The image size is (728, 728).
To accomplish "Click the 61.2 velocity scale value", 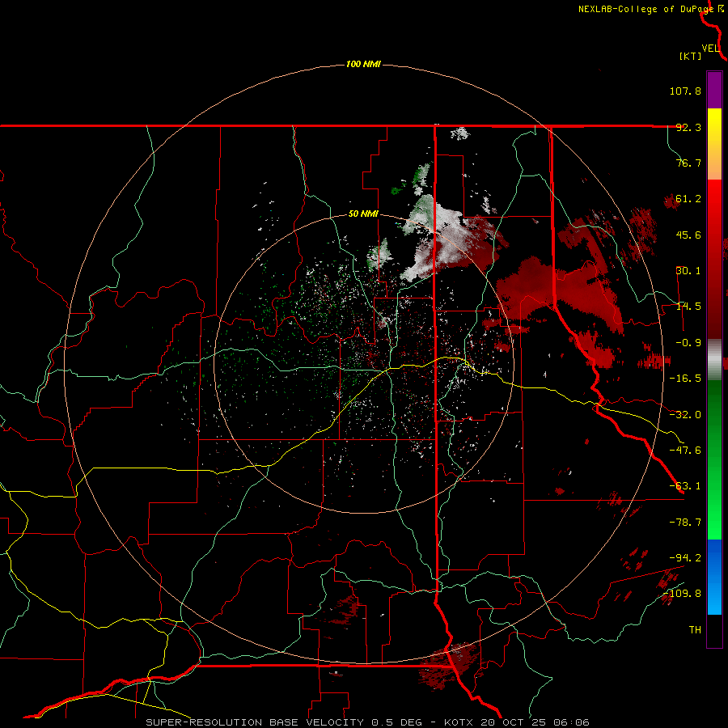I will [688, 199].
